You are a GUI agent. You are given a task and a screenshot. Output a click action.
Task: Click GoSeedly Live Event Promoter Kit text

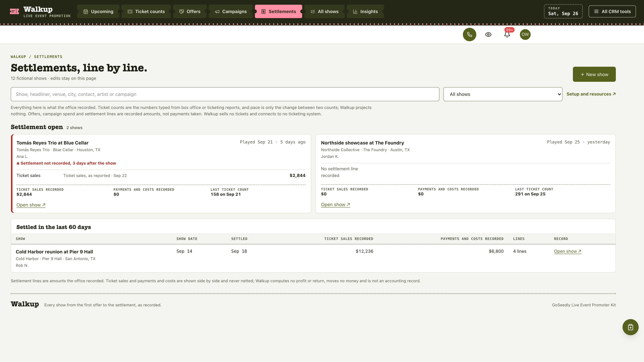[584, 305]
